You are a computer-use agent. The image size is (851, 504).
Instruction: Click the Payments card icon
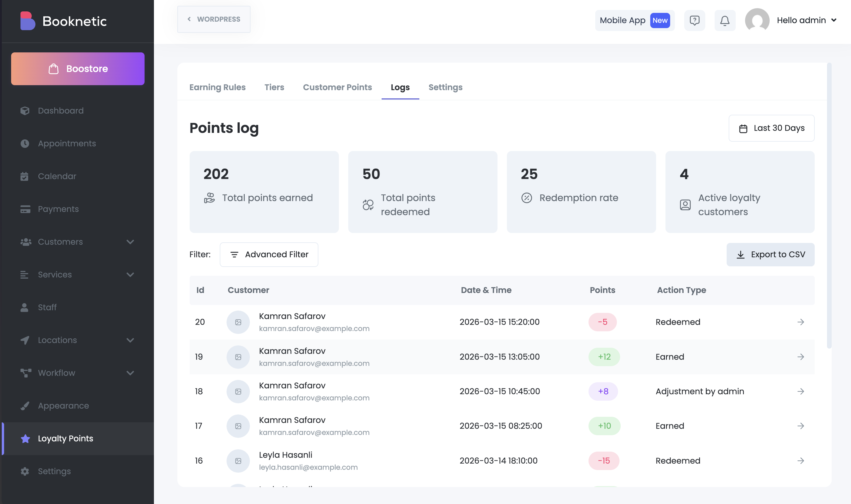(x=25, y=209)
